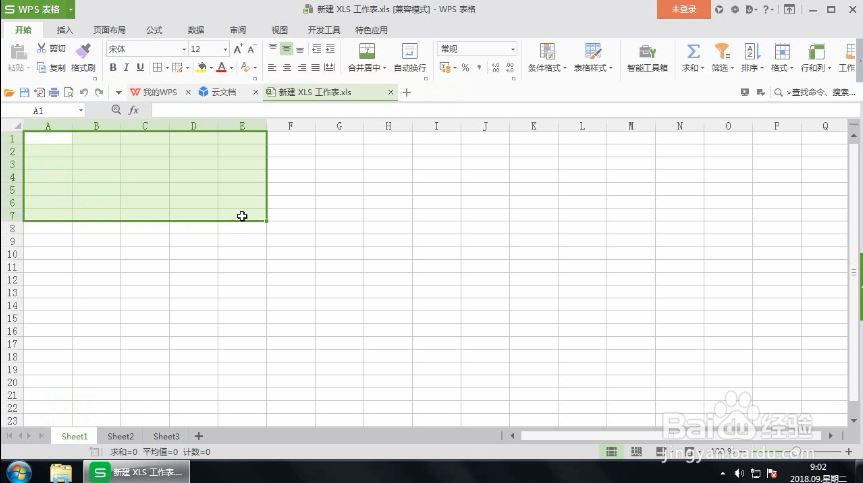
Task: Toggle bold formatting
Action: [113, 67]
